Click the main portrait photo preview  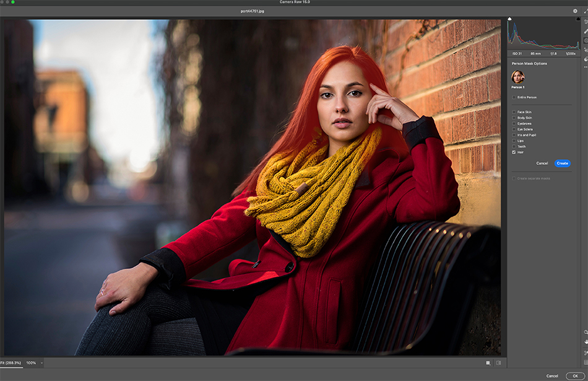253,188
